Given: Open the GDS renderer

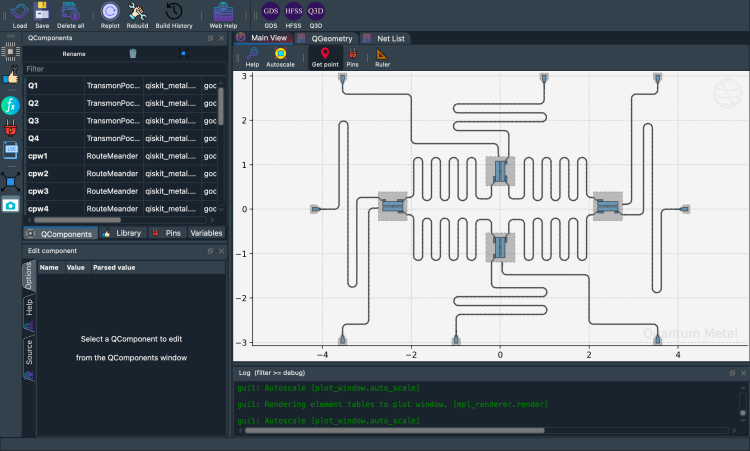Looking at the screenshot, I should 271,14.
